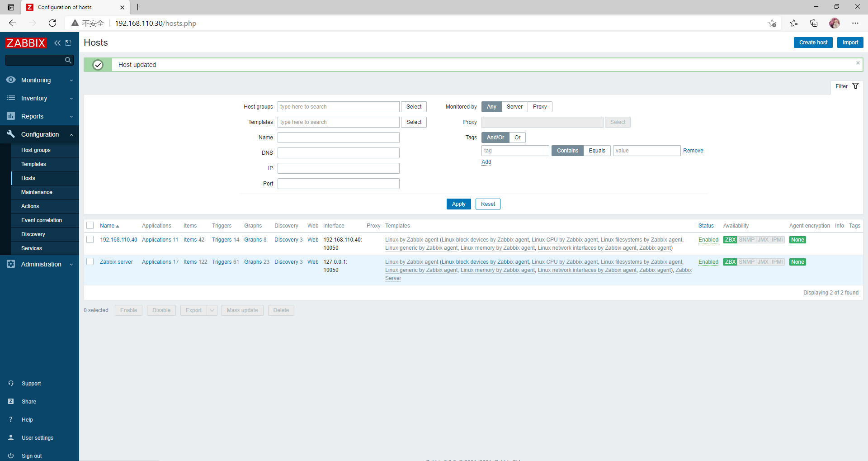Open Actions submenu
This screenshot has height=461, width=868.
coord(45,206)
